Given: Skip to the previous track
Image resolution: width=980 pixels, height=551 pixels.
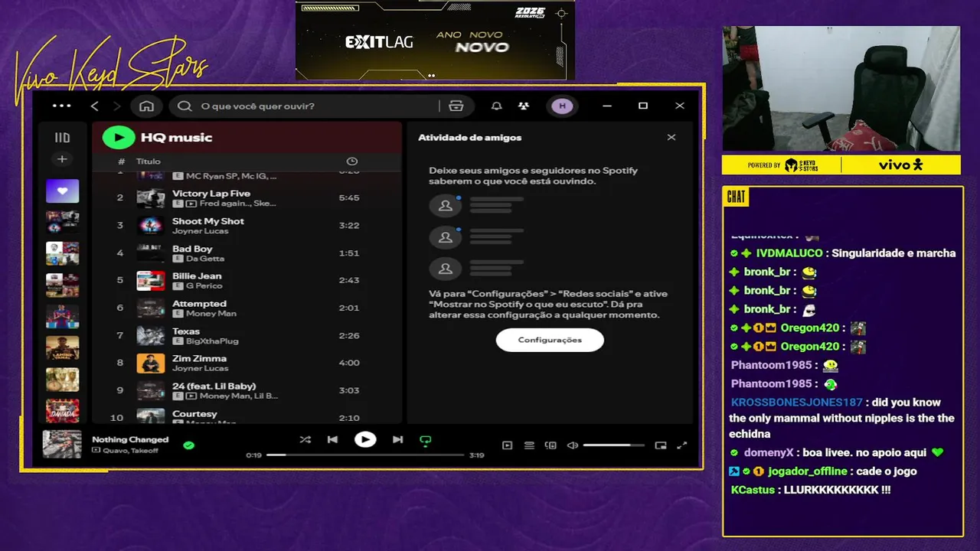Looking at the screenshot, I should click(332, 440).
